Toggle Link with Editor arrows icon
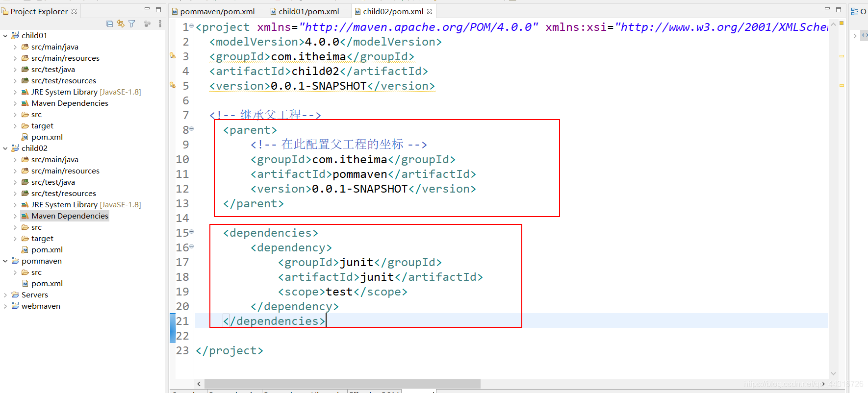 (x=121, y=24)
